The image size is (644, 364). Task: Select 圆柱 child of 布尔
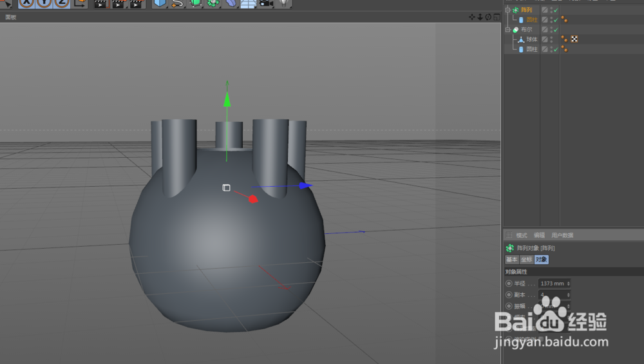[x=532, y=50]
